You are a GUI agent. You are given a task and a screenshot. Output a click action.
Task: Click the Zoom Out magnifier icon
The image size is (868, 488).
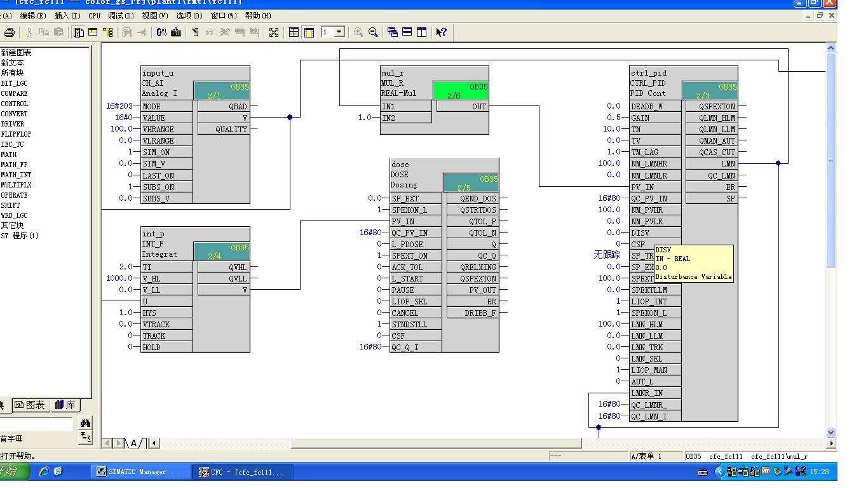[x=373, y=32]
